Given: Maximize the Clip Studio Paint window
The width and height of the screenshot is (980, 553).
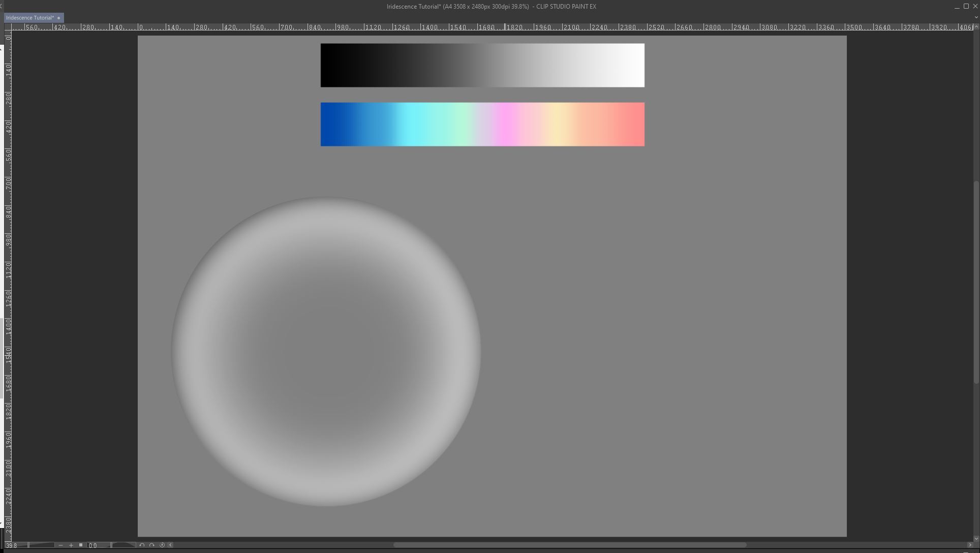Looking at the screenshot, I should click(x=966, y=6).
